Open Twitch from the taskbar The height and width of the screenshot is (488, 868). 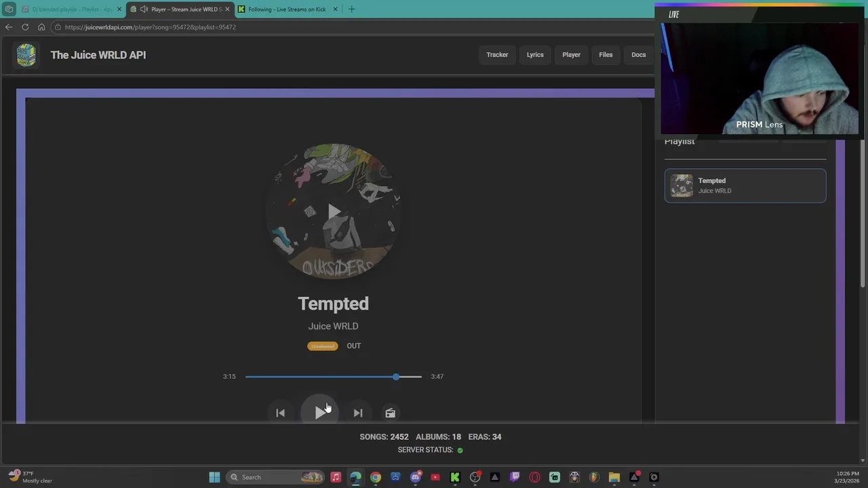515,477
